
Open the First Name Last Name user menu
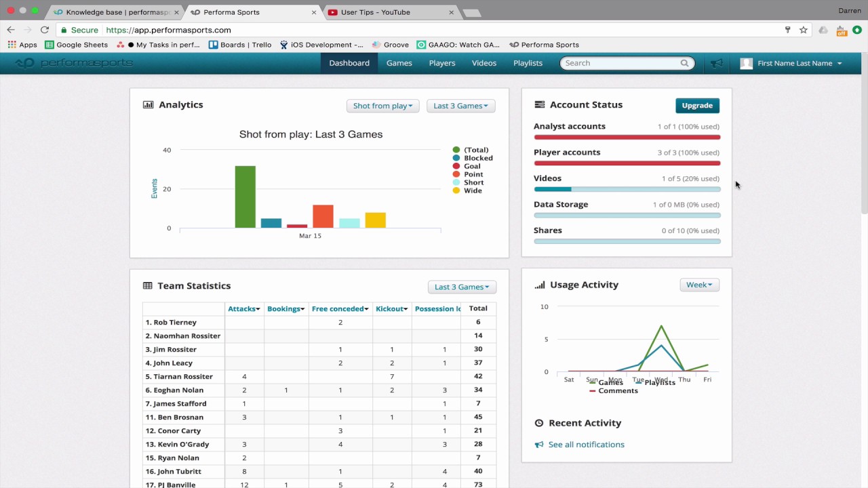[791, 63]
